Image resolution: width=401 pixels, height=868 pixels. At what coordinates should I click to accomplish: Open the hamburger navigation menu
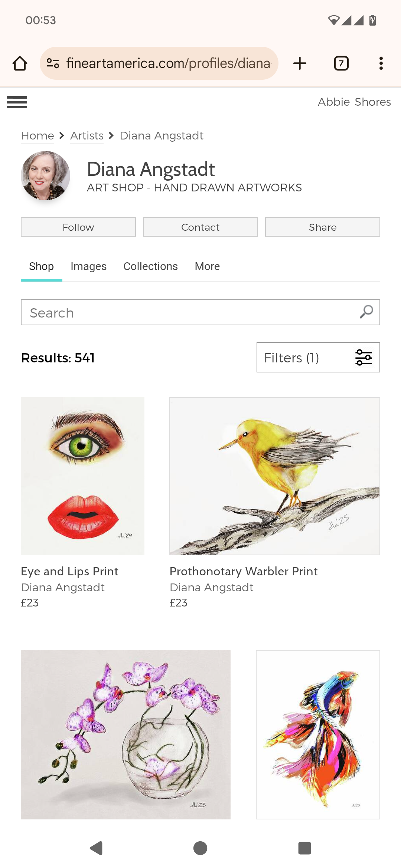pos(17,102)
